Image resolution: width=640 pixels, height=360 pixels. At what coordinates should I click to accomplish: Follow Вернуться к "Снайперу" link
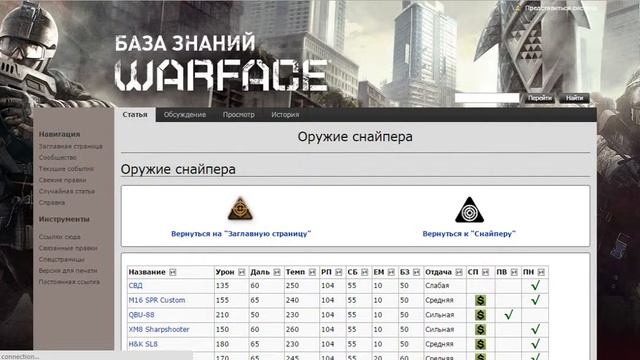pyautogui.click(x=469, y=234)
